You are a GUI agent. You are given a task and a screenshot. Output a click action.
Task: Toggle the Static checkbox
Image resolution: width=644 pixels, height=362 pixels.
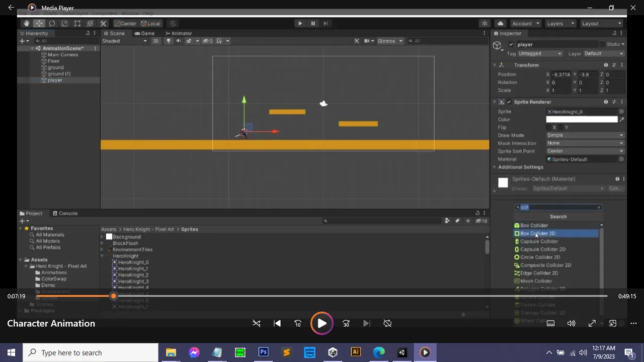point(602,44)
